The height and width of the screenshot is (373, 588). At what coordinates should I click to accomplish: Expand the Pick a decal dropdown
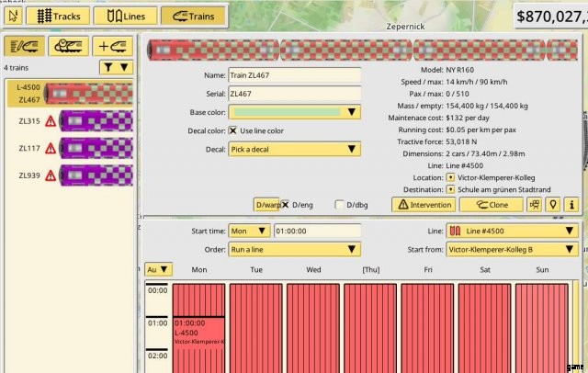293,149
